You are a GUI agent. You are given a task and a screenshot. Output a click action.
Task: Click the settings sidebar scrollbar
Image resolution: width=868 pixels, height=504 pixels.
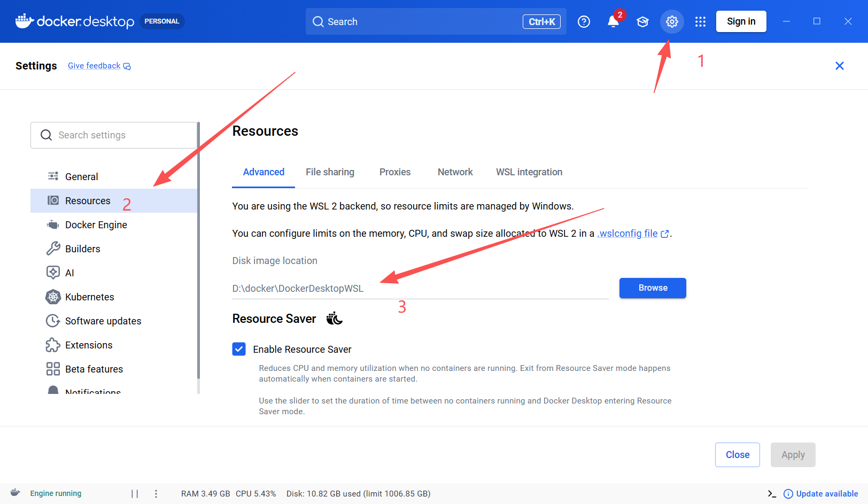[x=199, y=251]
